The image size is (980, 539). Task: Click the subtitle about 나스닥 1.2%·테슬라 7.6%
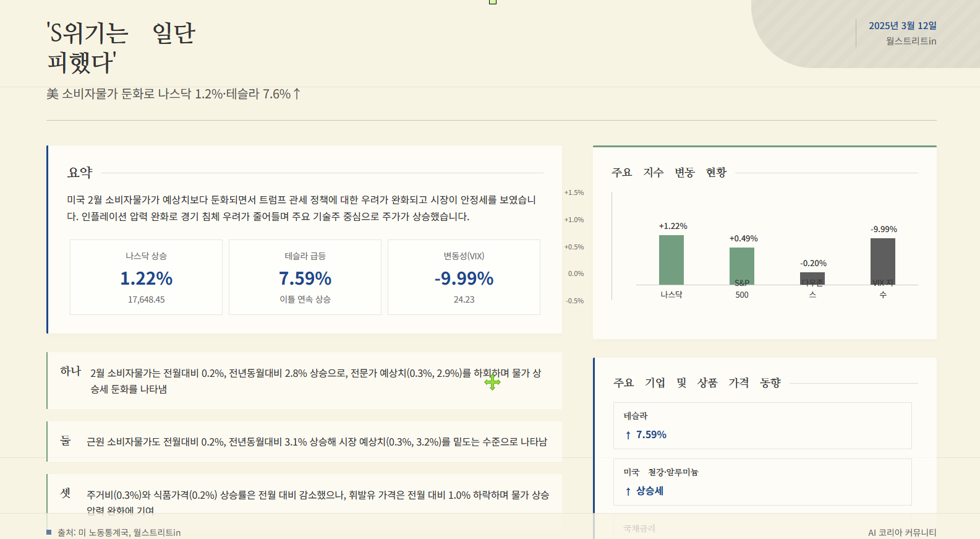(x=174, y=94)
